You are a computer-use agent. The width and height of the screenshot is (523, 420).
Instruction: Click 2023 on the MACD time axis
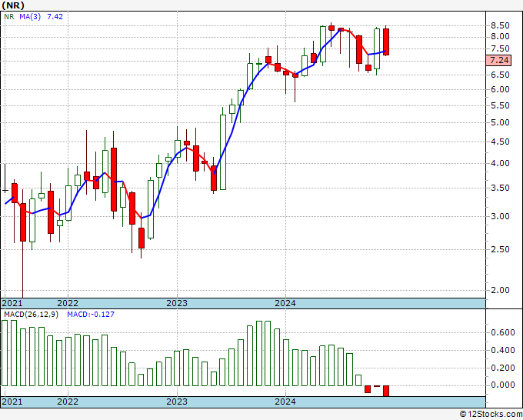(177, 402)
